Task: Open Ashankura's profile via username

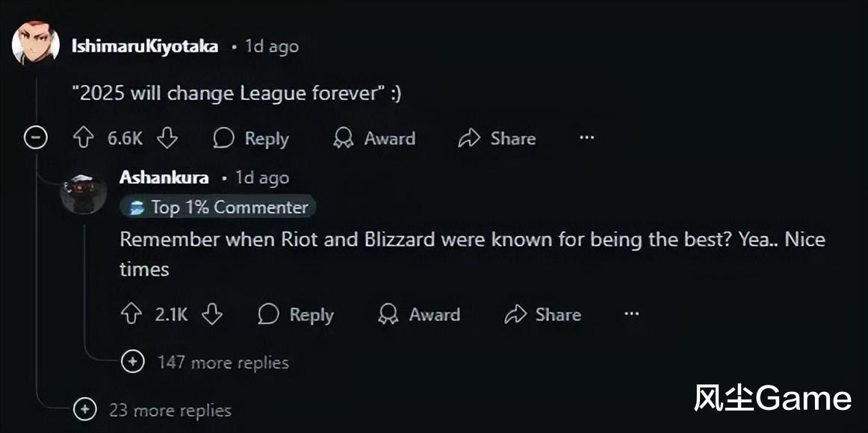Action: click(x=164, y=178)
